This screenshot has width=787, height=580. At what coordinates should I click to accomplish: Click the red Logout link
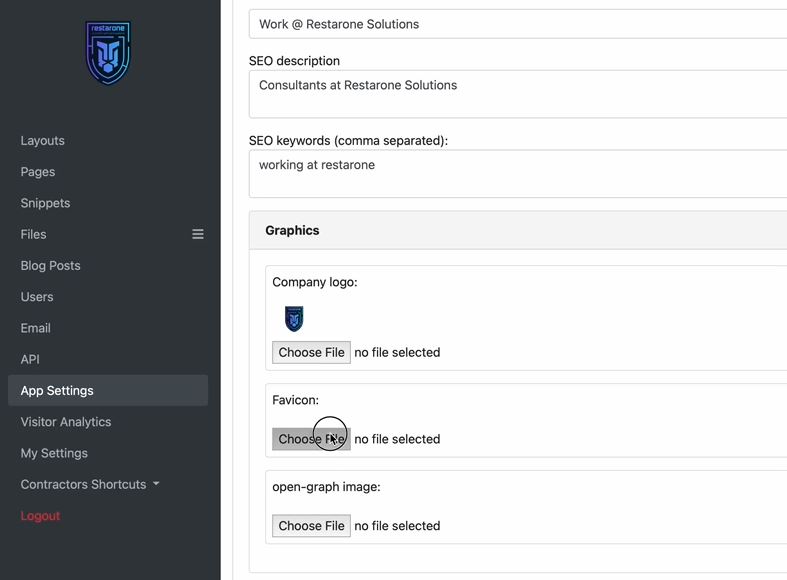click(40, 516)
